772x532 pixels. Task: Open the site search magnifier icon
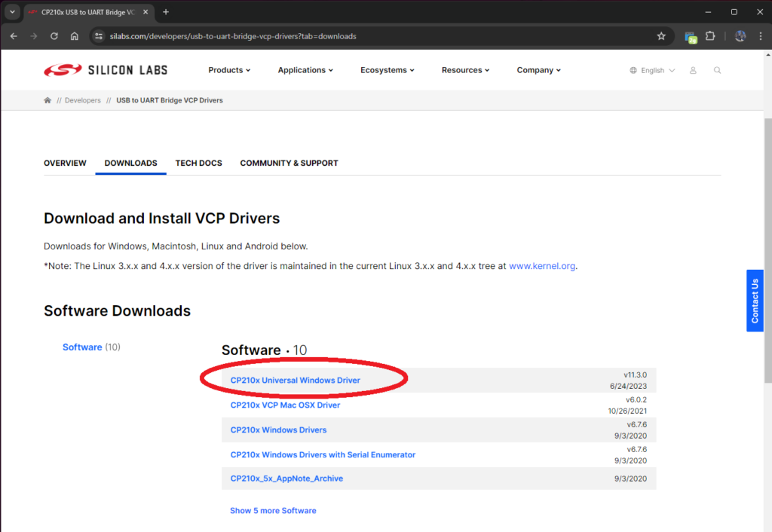pos(717,70)
